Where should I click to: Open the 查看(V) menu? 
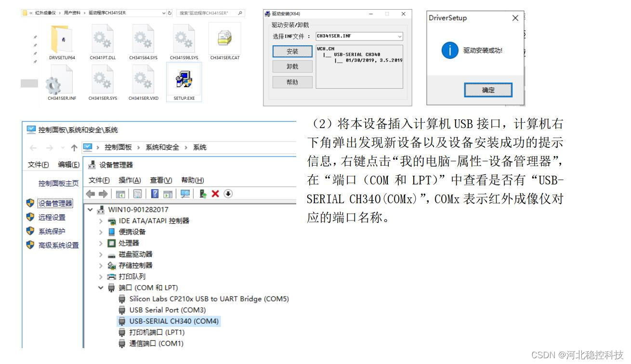point(161,180)
